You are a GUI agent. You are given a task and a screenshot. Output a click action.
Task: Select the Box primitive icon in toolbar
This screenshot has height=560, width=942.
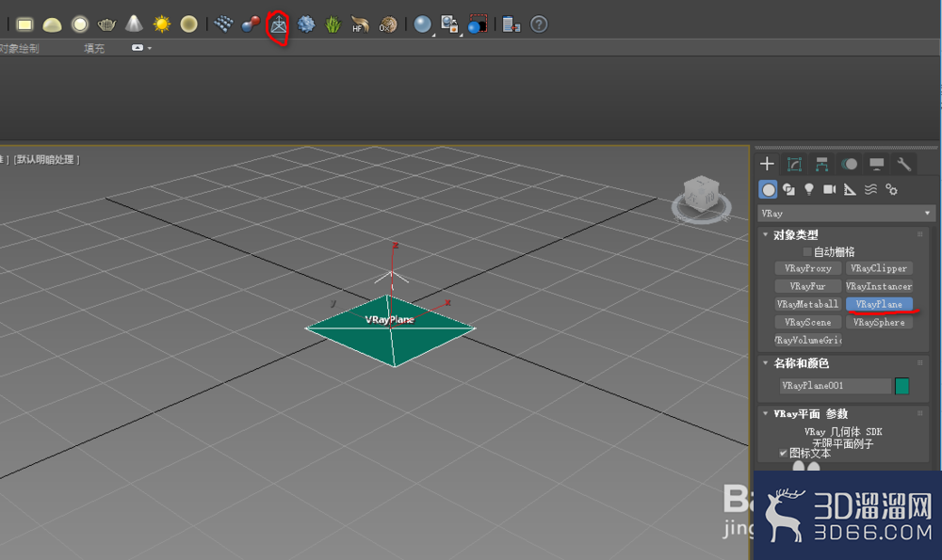(25, 25)
